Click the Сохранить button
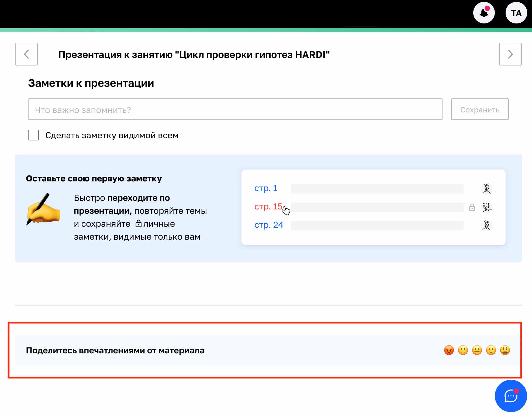This screenshot has height=414, width=532. (x=480, y=109)
